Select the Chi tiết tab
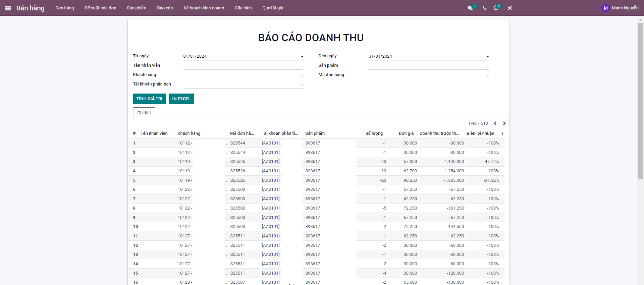Image resolution: width=644 pixels, height=285 pixels. click(144, 113)
